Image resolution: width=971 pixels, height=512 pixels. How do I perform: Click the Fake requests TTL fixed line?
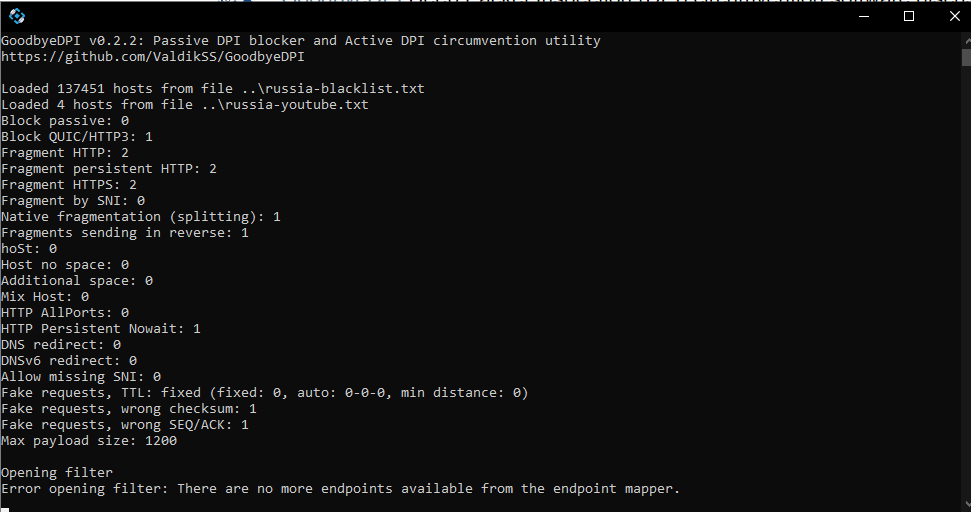(264, 393)
